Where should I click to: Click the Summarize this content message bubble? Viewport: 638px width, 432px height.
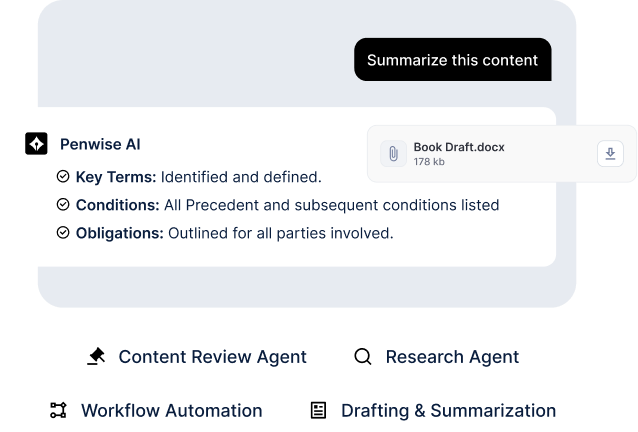[452, 60]
